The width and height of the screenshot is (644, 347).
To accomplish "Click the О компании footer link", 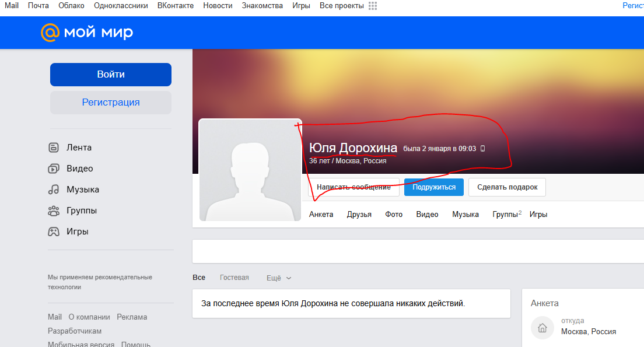I will click(x=89, y=317).
